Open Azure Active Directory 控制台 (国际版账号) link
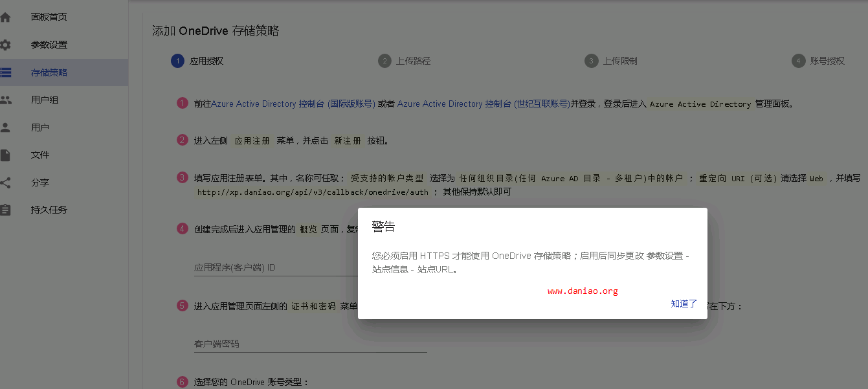The width and height of the screenshot is (868, 389). coord(293,104)
